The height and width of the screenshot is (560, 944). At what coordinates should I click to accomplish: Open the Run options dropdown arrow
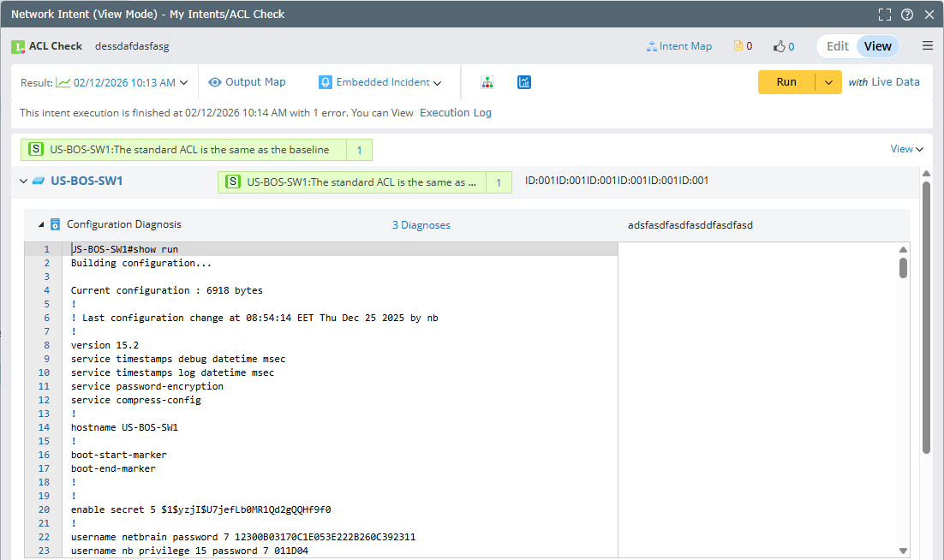click(828, 82)
